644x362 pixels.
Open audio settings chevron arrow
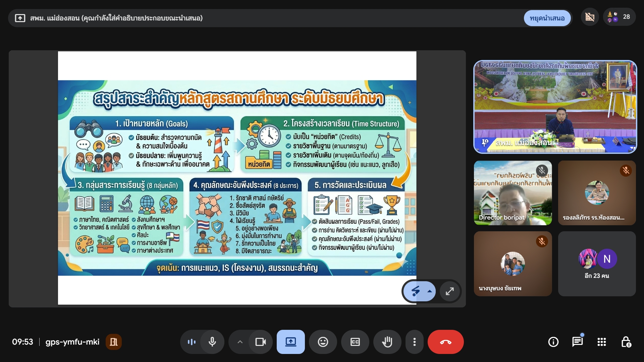[240, 342]
